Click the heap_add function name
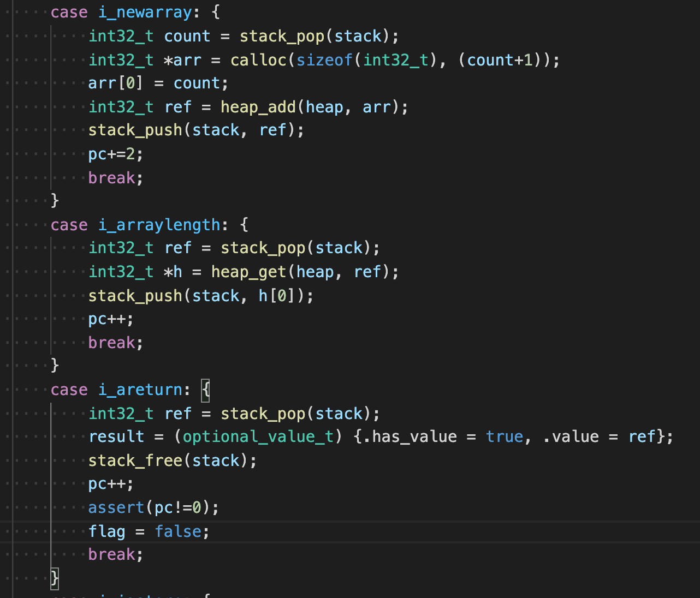Viewport: 700px width, 598px height. click(x=258, y=106)
